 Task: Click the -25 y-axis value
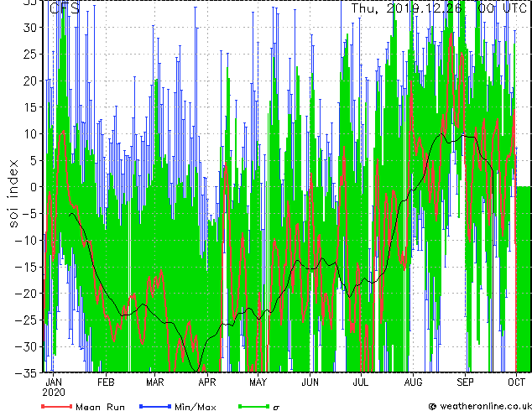tap(27, 320)
